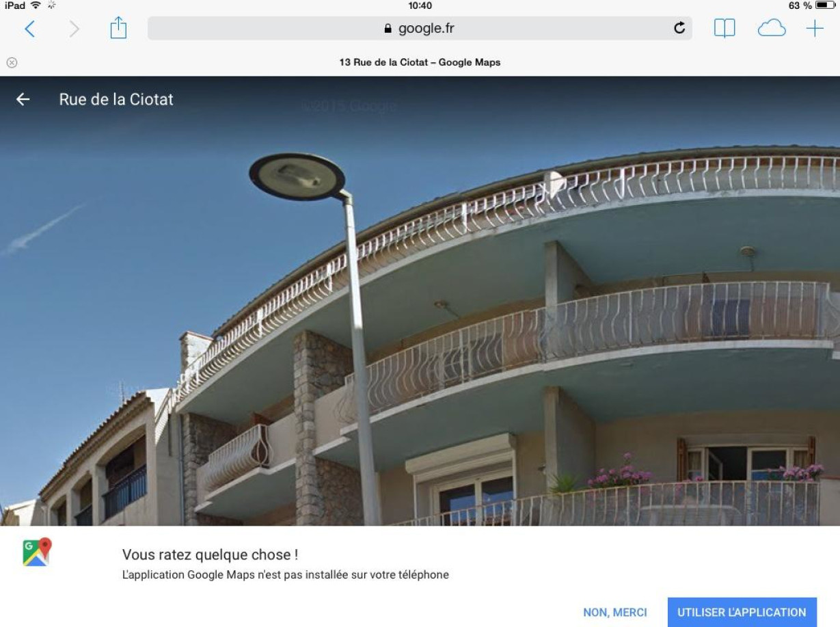Tap the 10:40 clock in status bar
840x627 pixels.
point(420,5)
